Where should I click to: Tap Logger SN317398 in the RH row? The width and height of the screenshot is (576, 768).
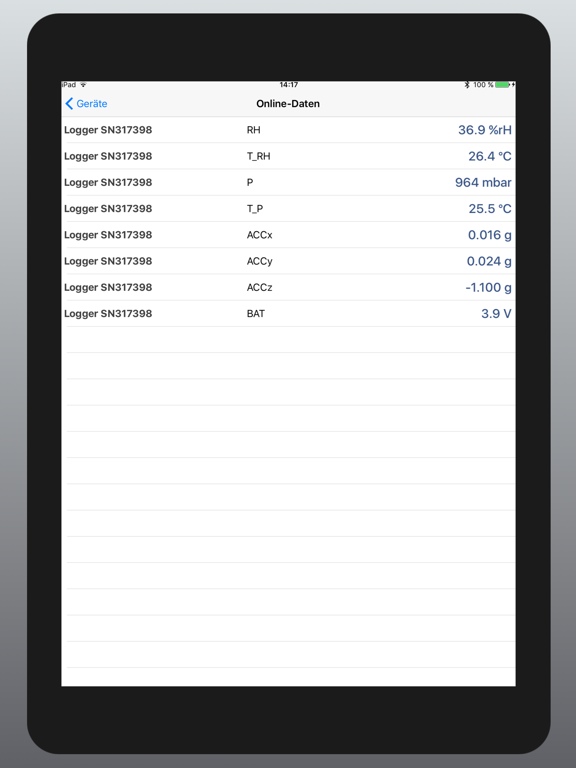[x=108, y=130]
